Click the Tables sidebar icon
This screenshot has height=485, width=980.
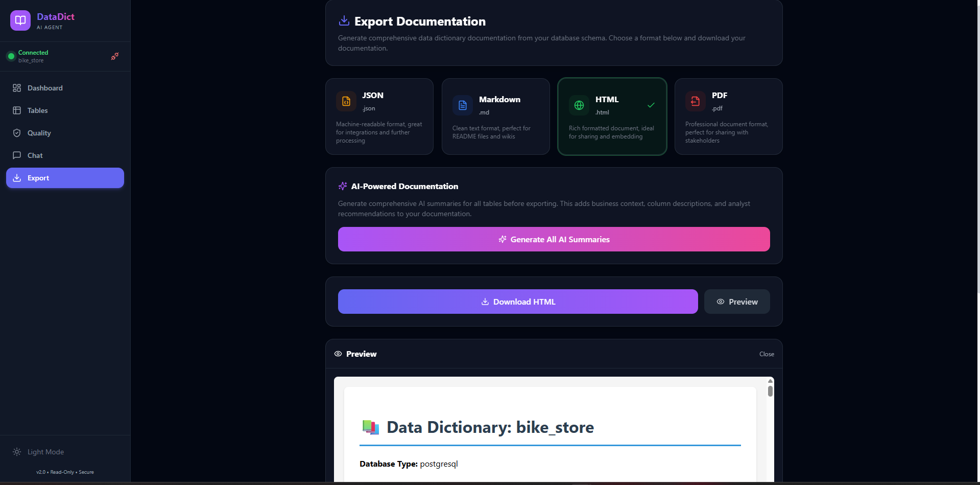tap(17, 110)
